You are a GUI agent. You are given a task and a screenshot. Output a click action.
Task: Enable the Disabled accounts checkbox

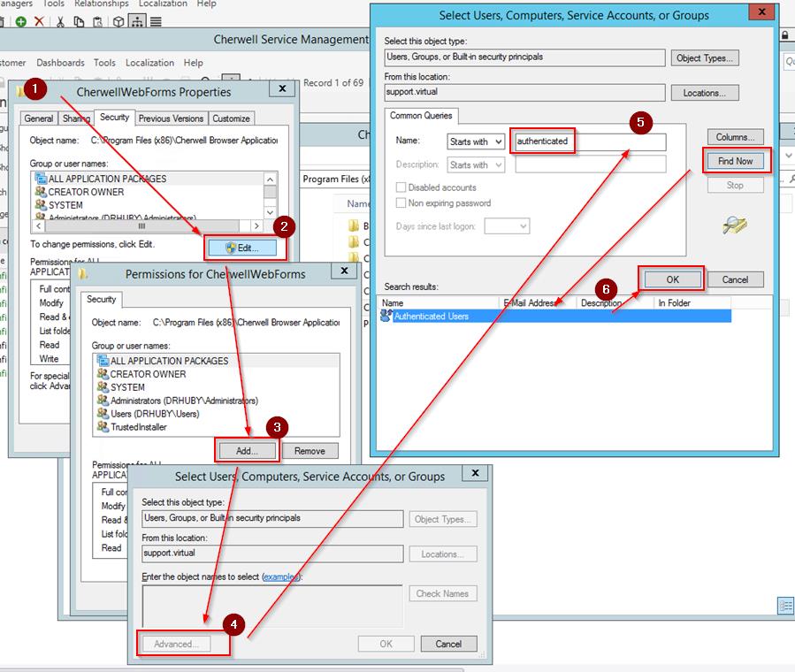click(401, 187)
